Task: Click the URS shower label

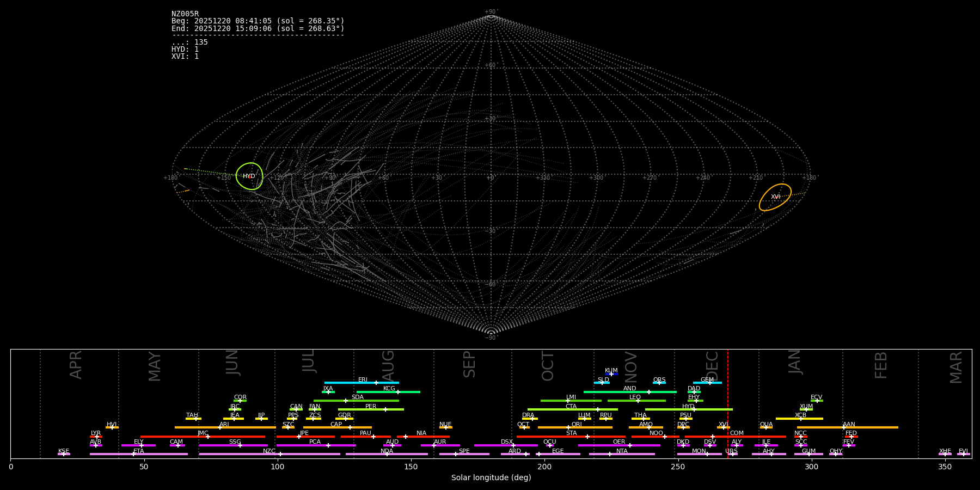Action: [x=731, y=451]
